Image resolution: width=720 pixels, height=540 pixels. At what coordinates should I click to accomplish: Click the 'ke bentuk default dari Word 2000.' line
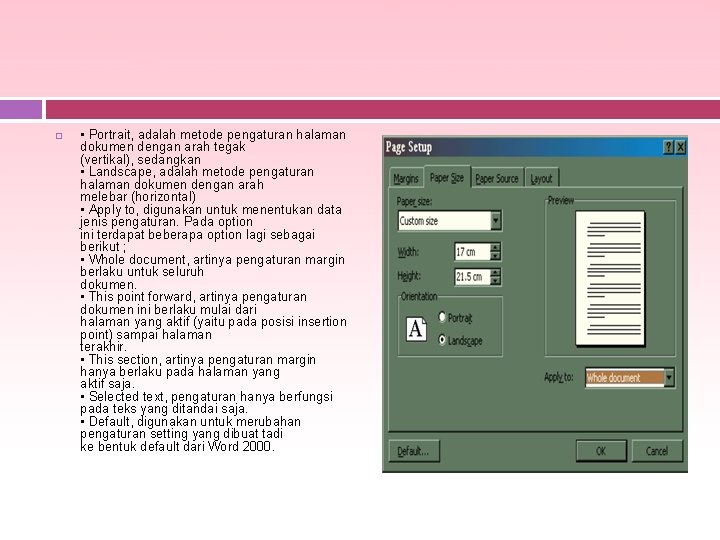pos(177,446)
